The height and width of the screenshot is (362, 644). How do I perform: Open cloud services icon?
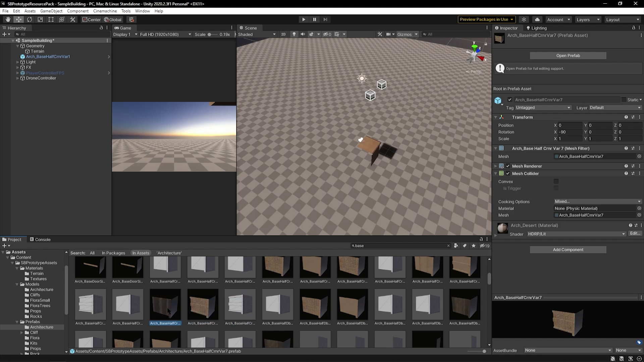coord(537,19)
